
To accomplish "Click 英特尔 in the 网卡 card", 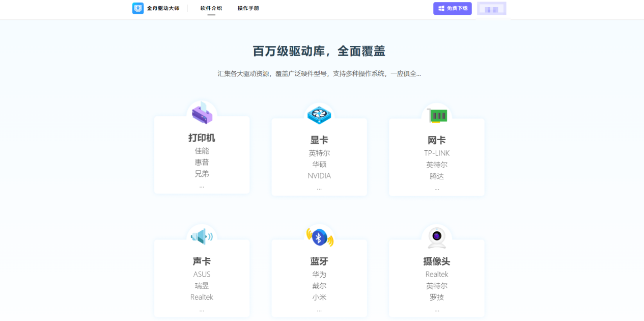I will click(437, 165).
